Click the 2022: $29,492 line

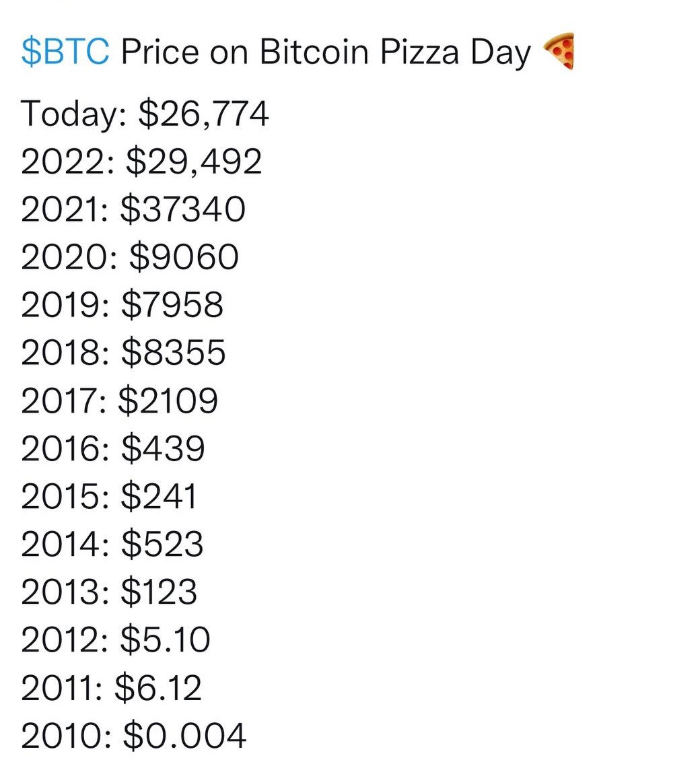tap(141, 161)
